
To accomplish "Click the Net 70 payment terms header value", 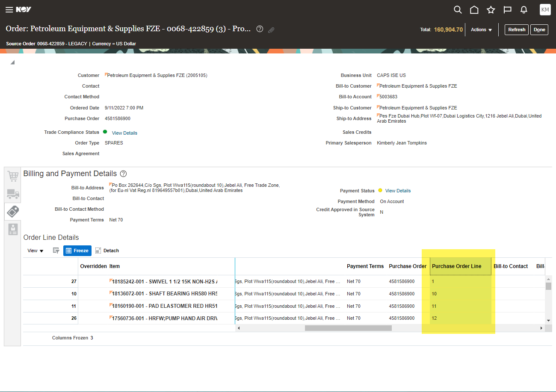I will 116,220.
